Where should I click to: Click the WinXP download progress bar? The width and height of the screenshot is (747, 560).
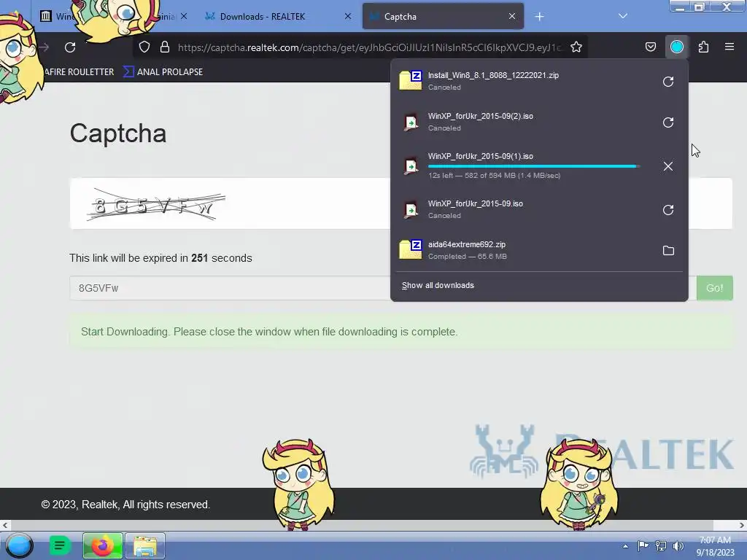click(x=533, y=166)
